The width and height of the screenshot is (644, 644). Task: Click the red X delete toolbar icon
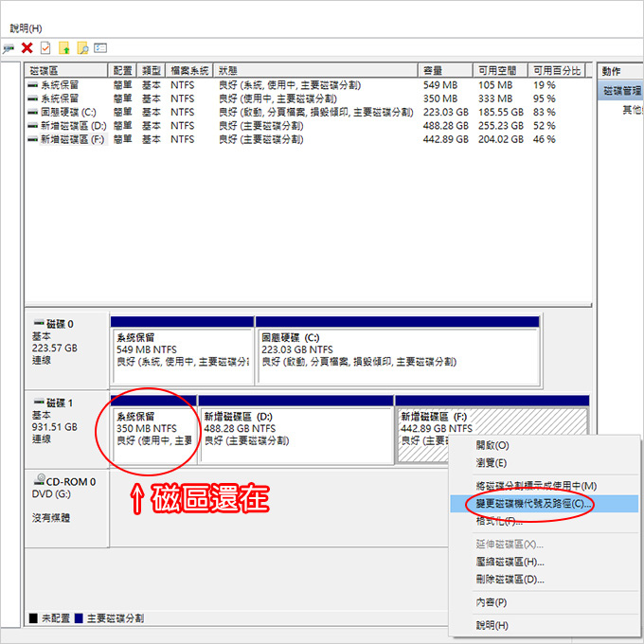pyautogui.click(x=27, y=48)
